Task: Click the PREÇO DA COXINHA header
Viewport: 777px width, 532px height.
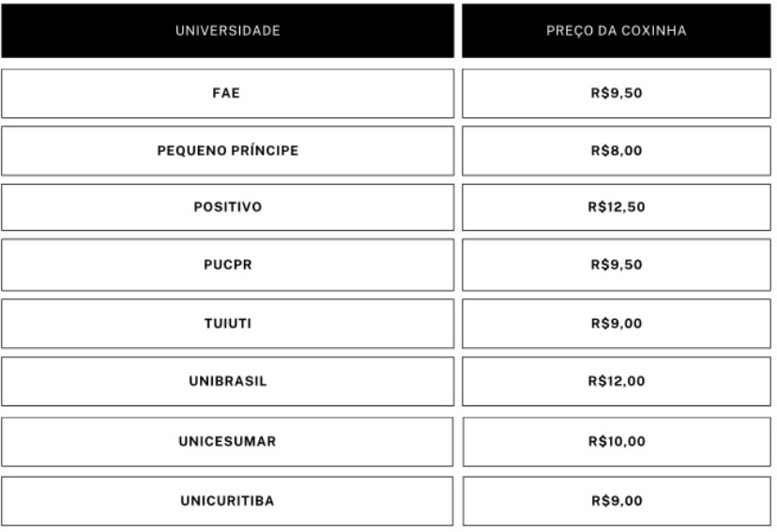Action: click(x=617, y=31)
